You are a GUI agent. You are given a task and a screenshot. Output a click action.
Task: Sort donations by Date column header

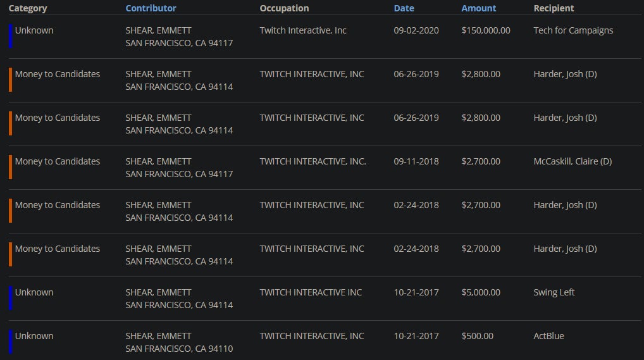pyautogui.click(x=404, y=8)
